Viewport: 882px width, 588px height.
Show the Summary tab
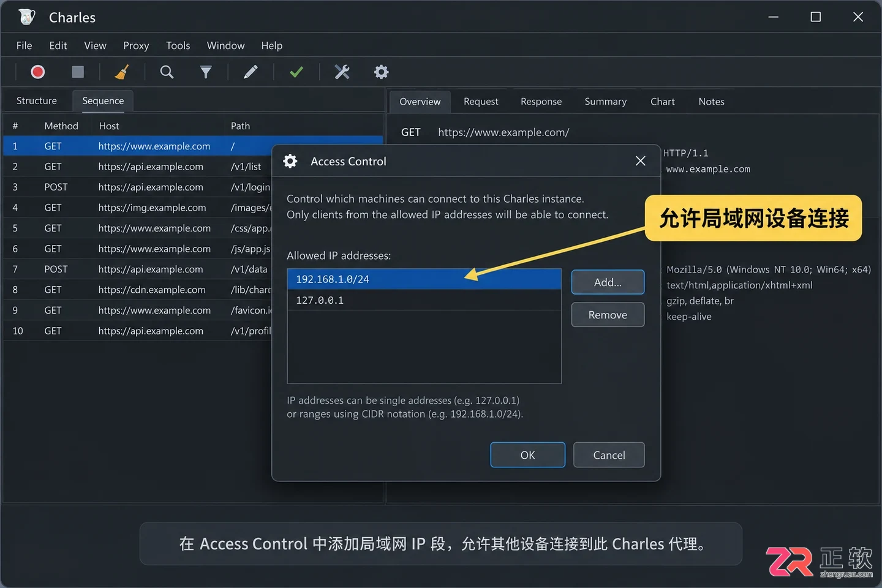[605, 102]
